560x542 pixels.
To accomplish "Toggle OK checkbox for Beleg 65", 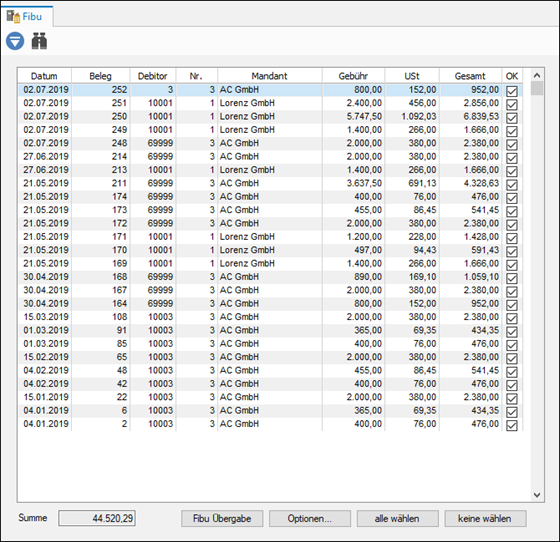I will 512,358.
